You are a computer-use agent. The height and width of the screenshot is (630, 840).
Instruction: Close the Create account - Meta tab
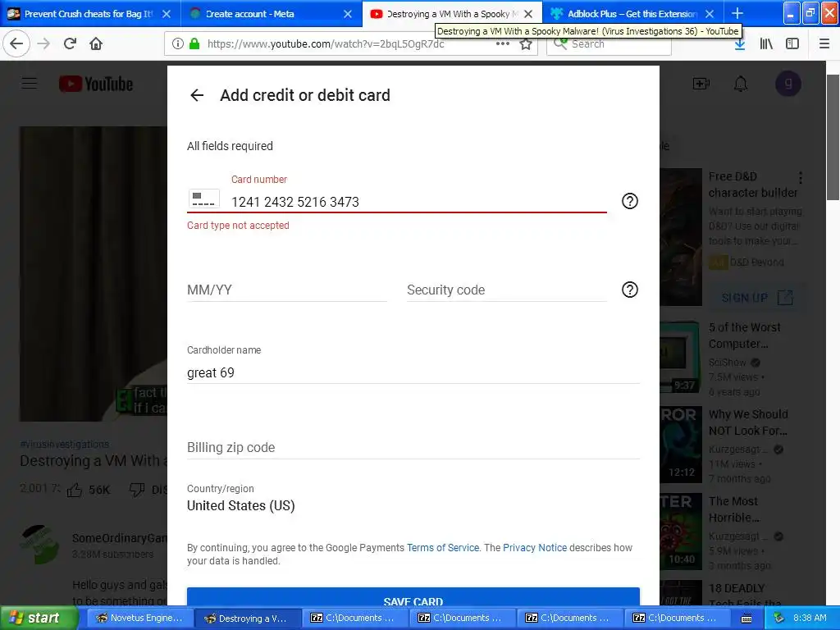348,14
